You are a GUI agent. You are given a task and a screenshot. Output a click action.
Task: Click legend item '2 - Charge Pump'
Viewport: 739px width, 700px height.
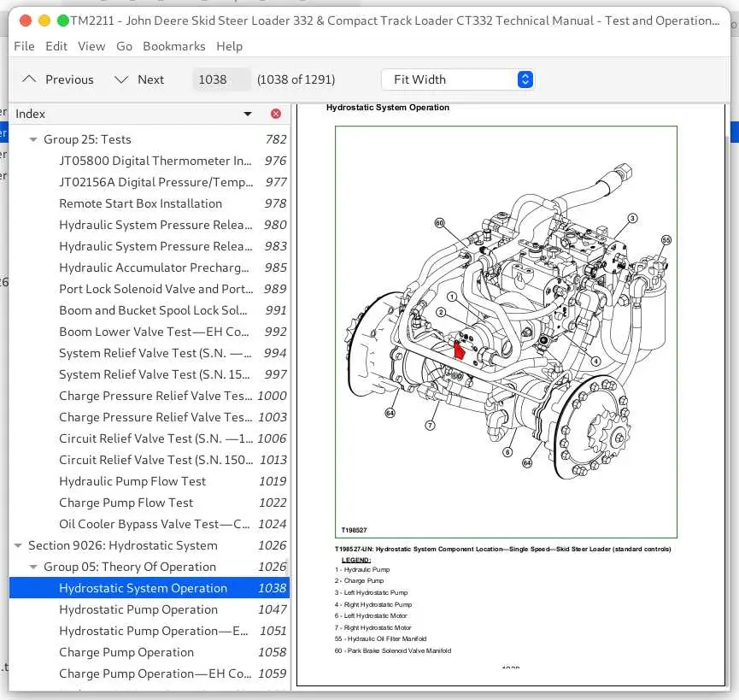[x=359, y=580]
